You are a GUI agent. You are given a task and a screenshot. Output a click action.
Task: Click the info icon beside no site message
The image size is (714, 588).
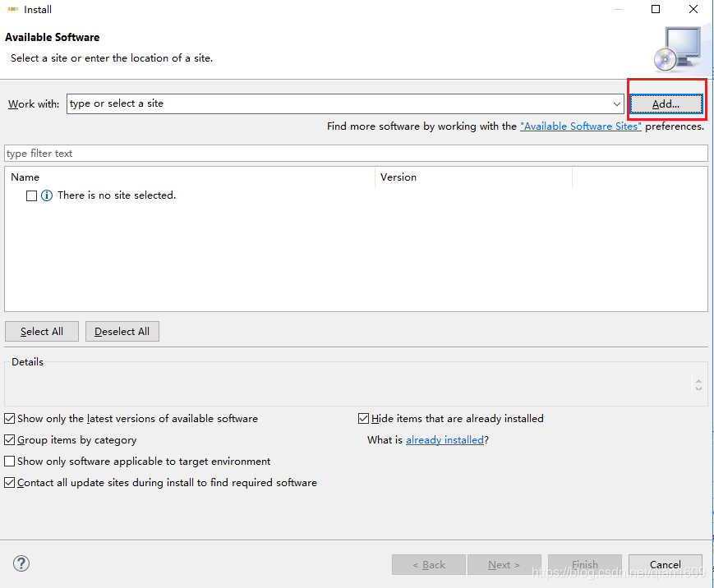[47, 195]
